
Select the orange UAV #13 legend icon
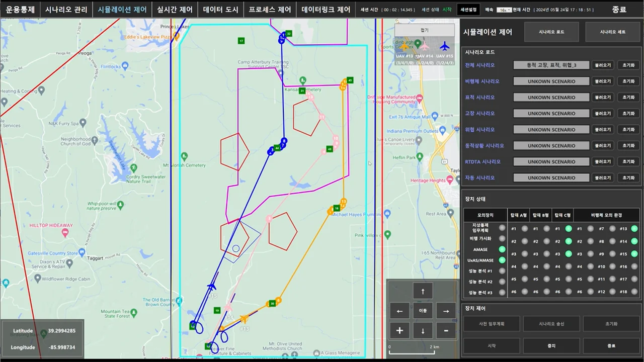404,46
